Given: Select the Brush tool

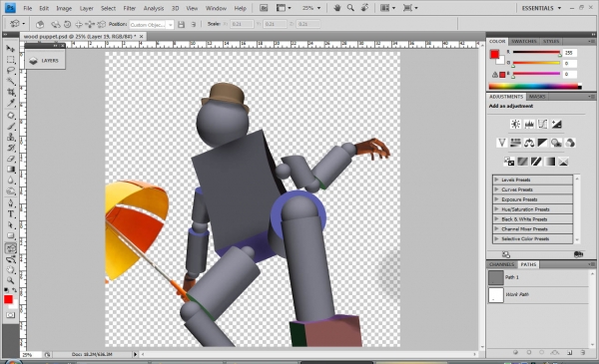Looking at the screenshot, I should 10,126.
